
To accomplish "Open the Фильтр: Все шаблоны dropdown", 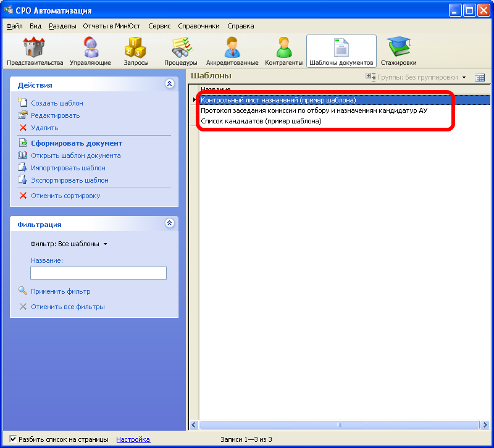I will coord(69,244).
